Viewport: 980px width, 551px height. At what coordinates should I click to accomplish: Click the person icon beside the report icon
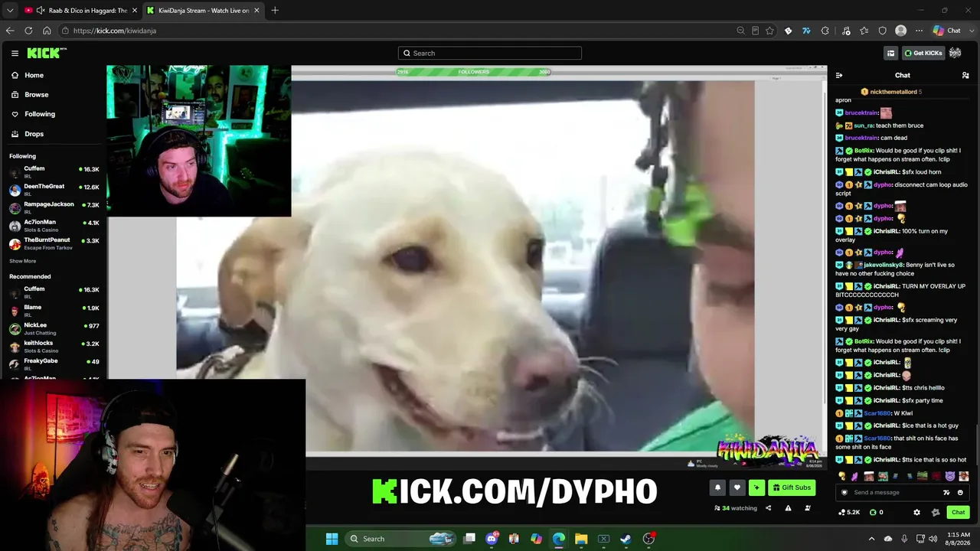(x=807, y=508)
